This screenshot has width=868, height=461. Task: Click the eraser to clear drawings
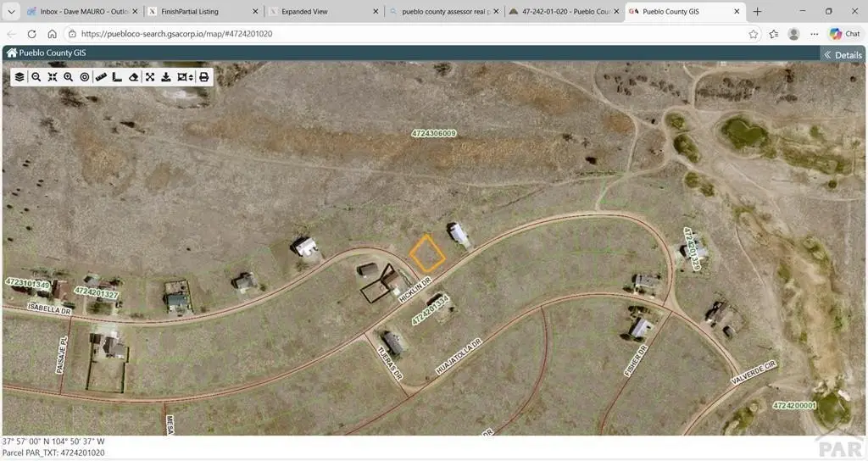pyautogui.click(x=133, y=77)
